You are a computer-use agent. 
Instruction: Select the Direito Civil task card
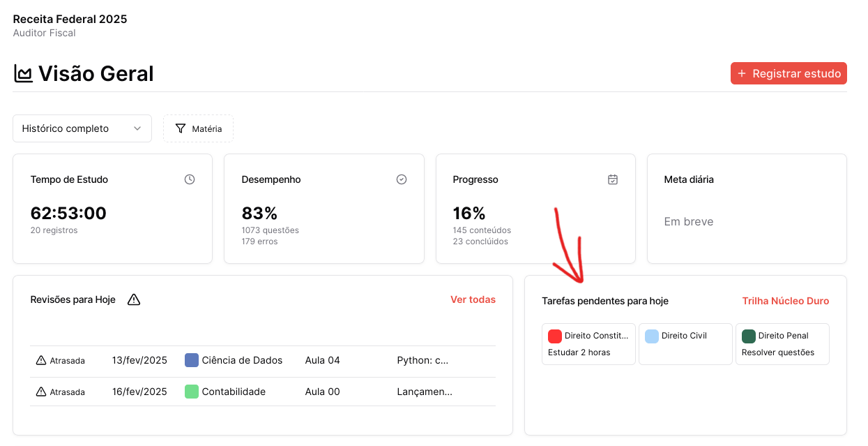point(685,343)
